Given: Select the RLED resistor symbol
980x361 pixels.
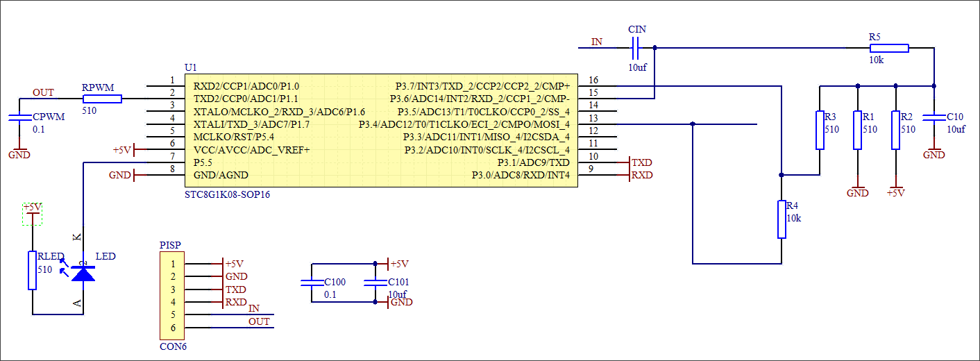Looking at the screenshot, I should (x=32, y=271).
